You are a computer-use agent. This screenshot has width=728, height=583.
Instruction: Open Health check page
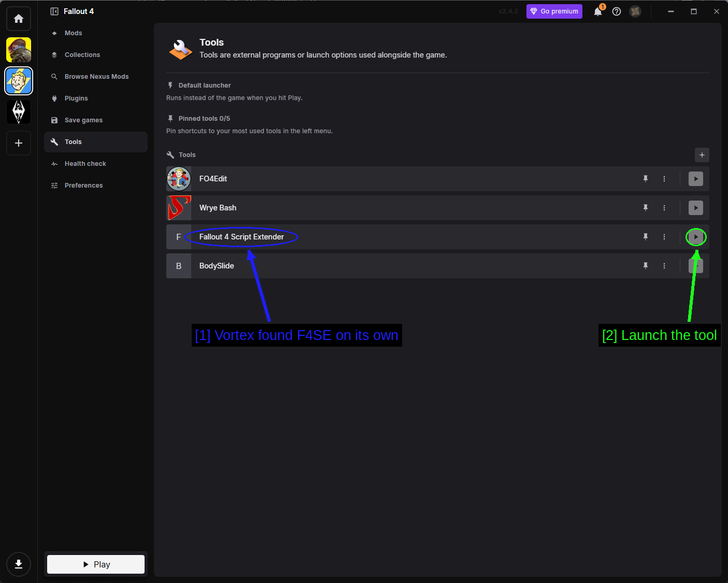[x=96, y=164]
